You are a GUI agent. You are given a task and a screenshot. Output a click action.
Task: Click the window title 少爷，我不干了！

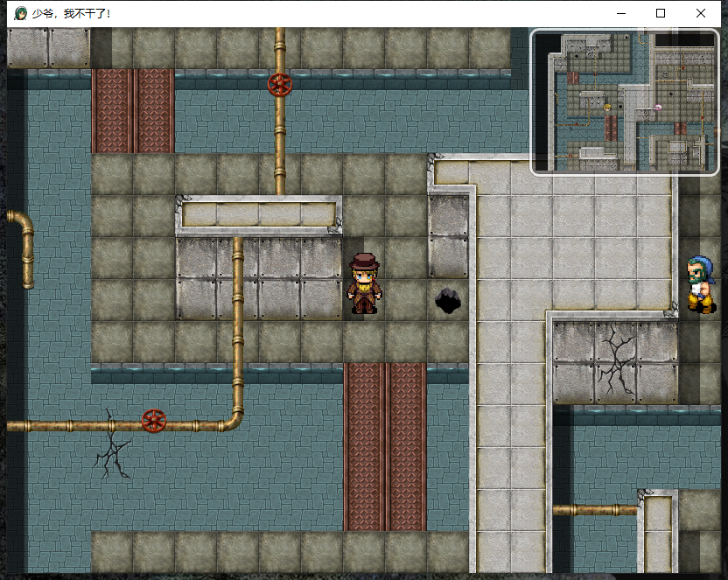72,13
